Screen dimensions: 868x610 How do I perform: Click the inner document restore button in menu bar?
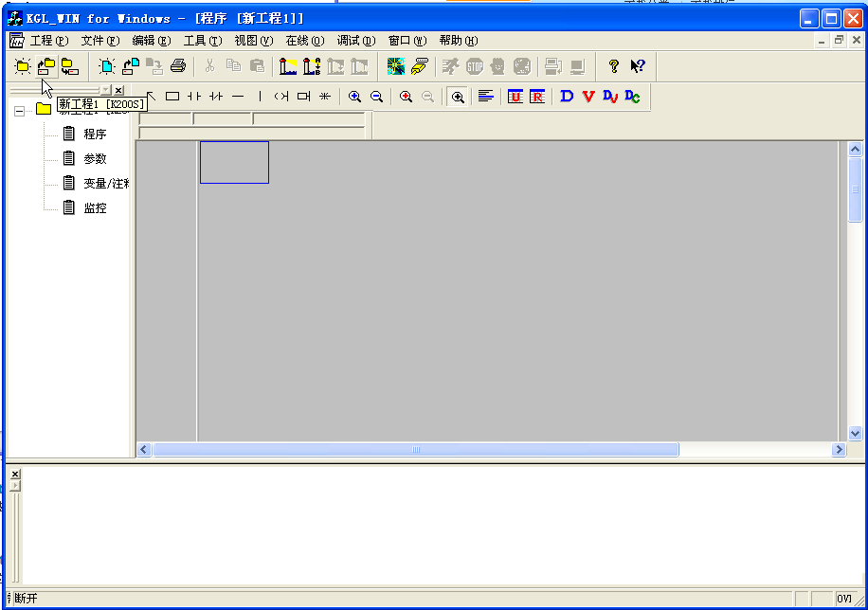[840, 40]
